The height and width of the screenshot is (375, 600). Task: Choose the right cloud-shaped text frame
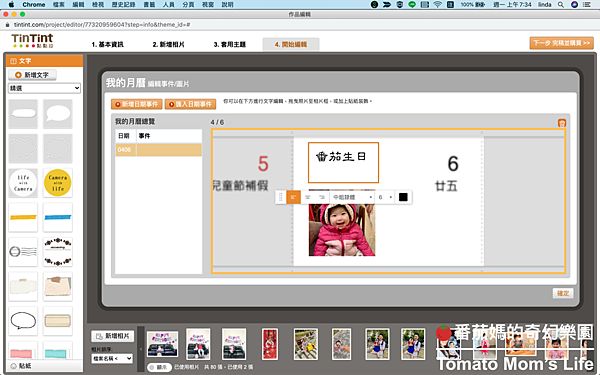click(x=58, y=148)
